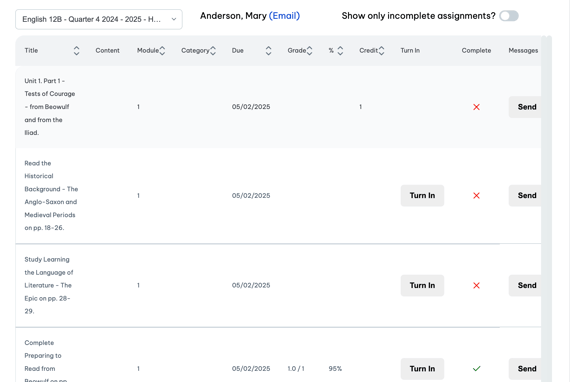570x382 pixels.
Task: Send message for Unit 1 Part 1
Action: tap(525, 107)
